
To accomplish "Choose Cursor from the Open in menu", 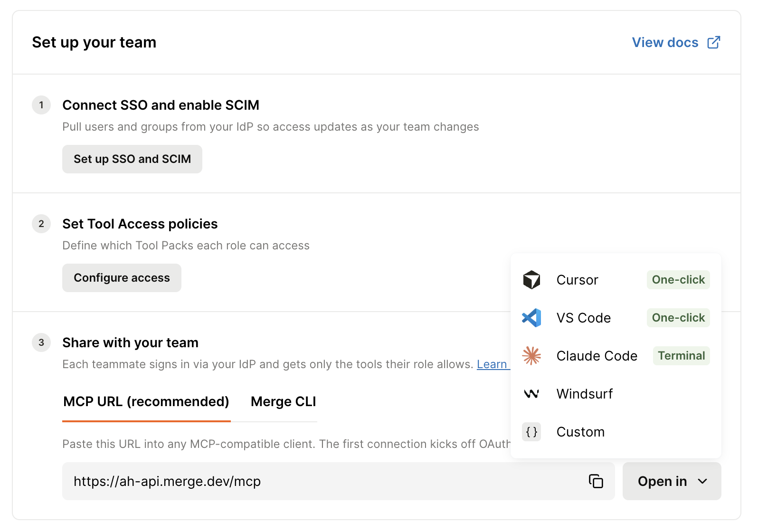I will coord(616,280).
